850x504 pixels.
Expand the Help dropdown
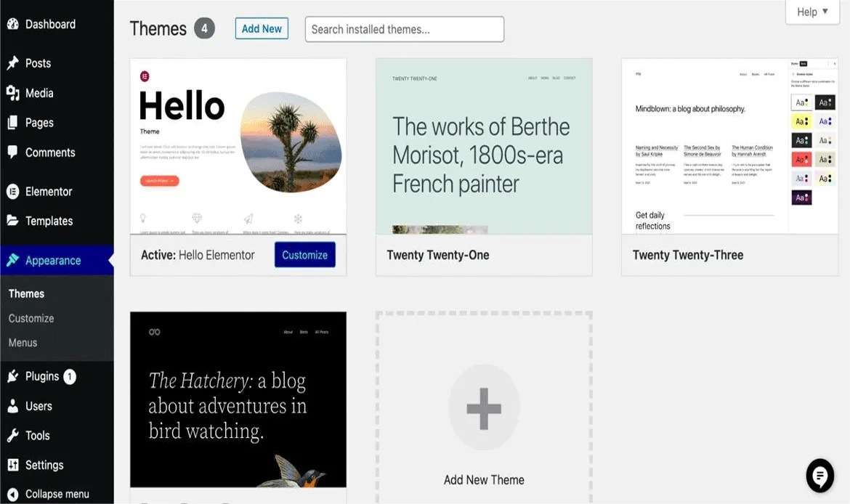[x=812, y=12]
